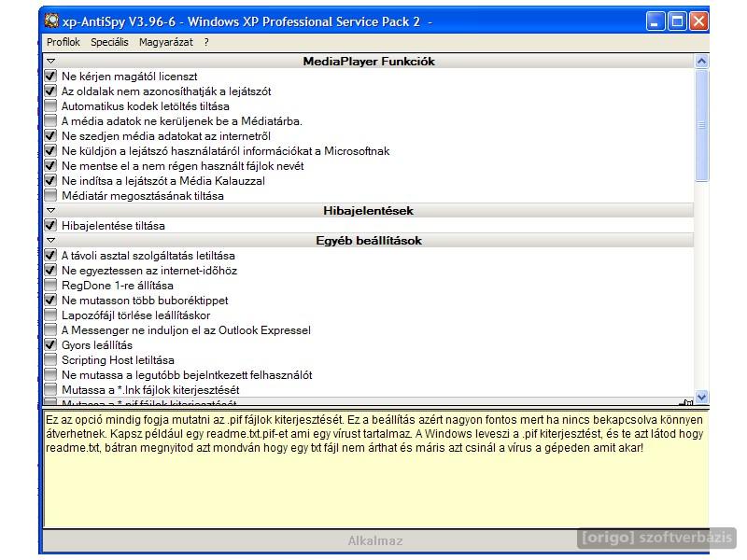Enable Scripting Host letiltása
Viewport: 747px width, 560px height.
50,359
